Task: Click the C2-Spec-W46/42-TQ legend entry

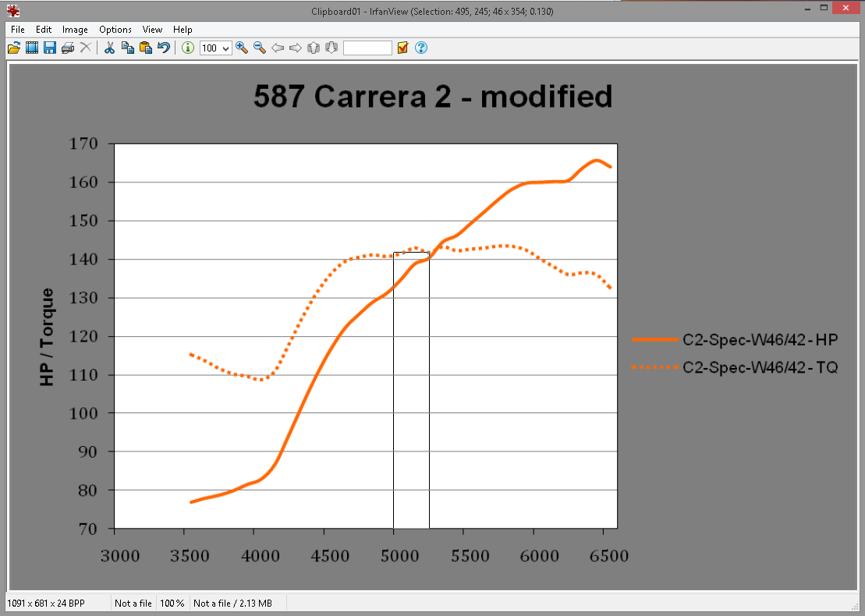Action: (735, 367)
